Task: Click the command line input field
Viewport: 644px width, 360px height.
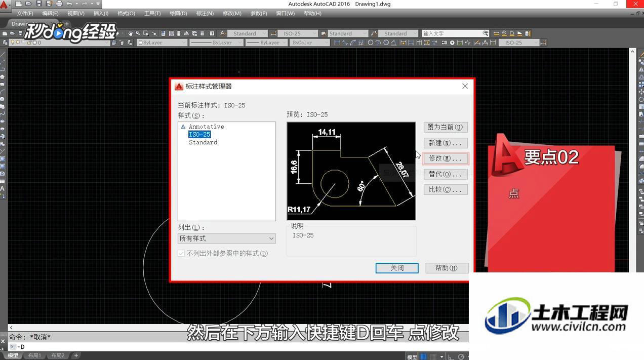Action: (x=238, y=347)
